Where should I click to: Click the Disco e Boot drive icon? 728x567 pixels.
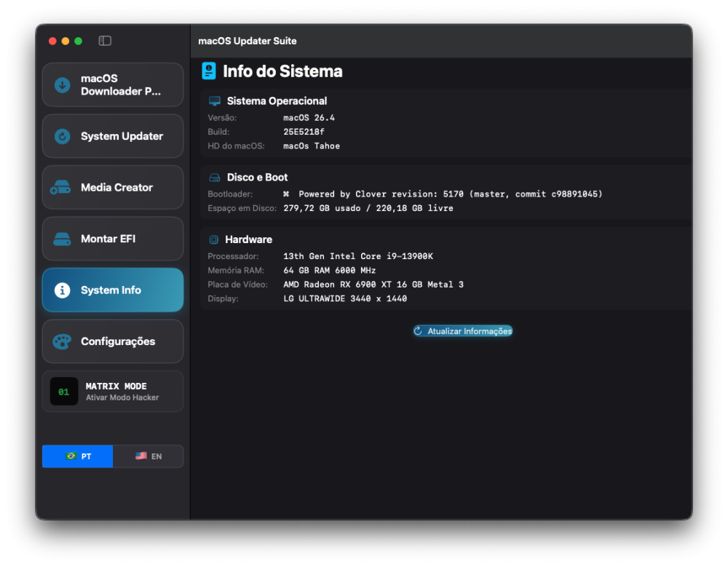coord(215,178)
